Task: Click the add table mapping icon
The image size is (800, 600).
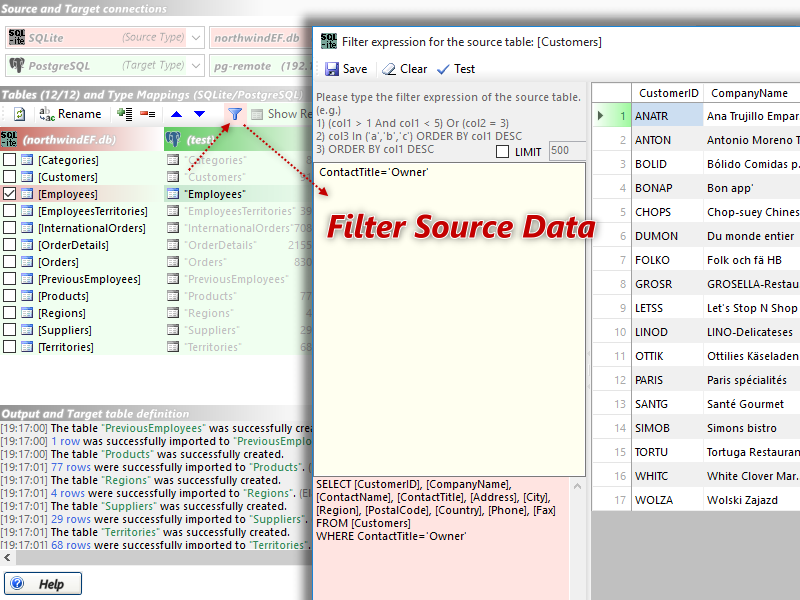Action: click(x=124, y=114)
